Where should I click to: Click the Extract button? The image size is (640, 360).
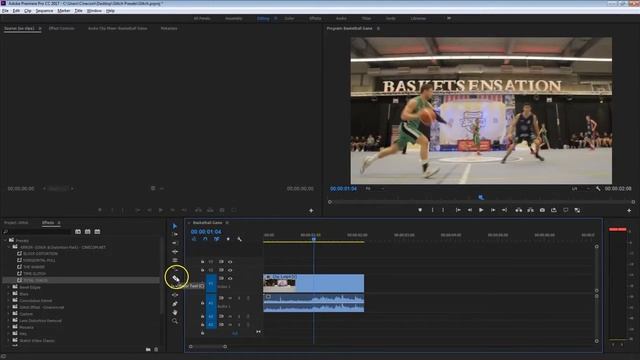point(530,210)
